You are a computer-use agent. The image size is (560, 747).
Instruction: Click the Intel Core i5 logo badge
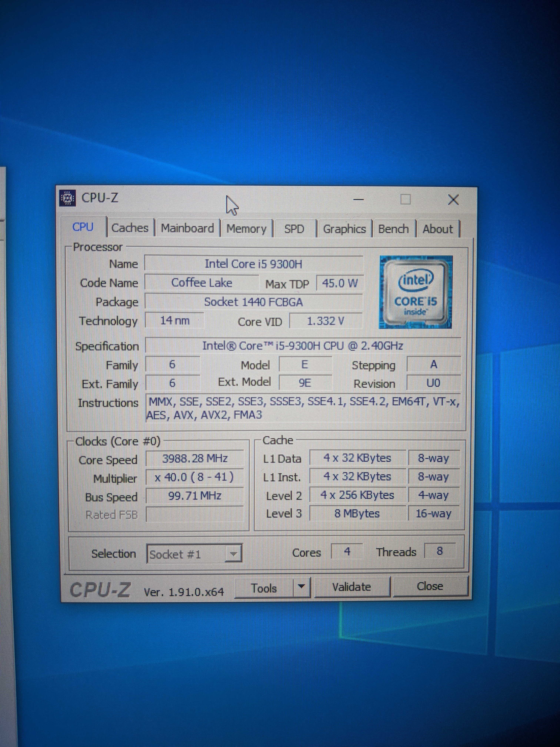click(x=416, y=292)
